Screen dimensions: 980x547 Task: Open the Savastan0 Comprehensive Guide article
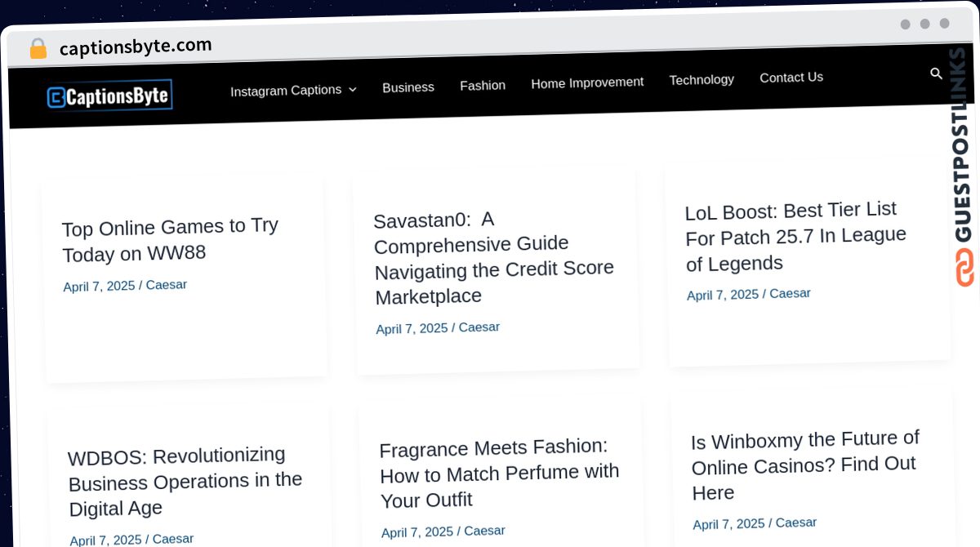click(493, 258)
